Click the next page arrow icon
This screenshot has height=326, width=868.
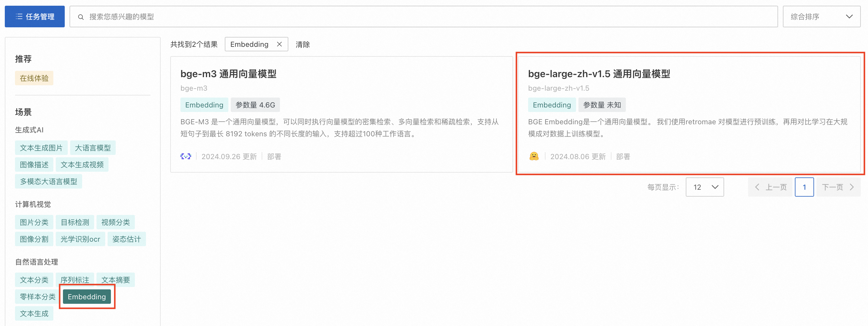(852, 187)
